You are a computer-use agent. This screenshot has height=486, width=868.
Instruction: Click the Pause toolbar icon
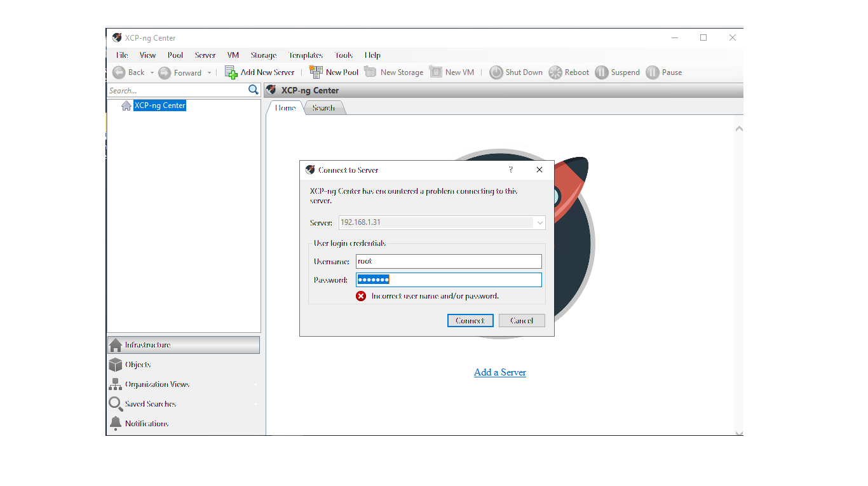pos(653,72)
